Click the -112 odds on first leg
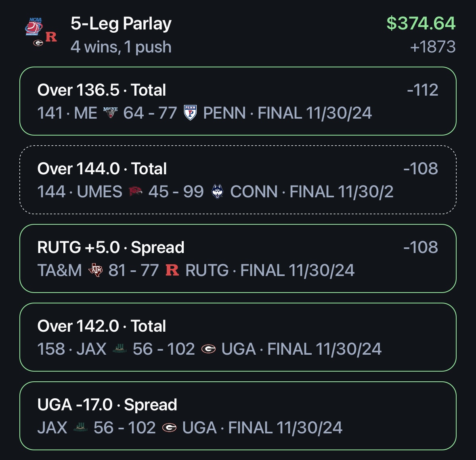476x460 pixels. 423,90
